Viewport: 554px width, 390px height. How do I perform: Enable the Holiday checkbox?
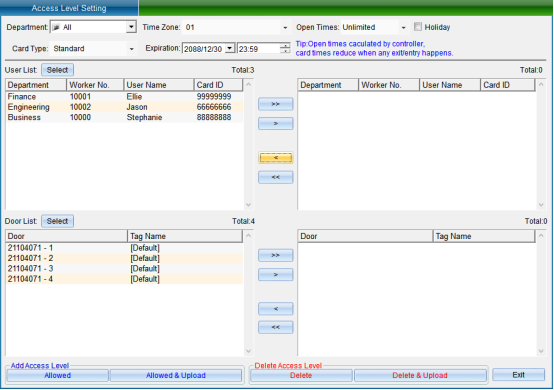pos(418,27)
